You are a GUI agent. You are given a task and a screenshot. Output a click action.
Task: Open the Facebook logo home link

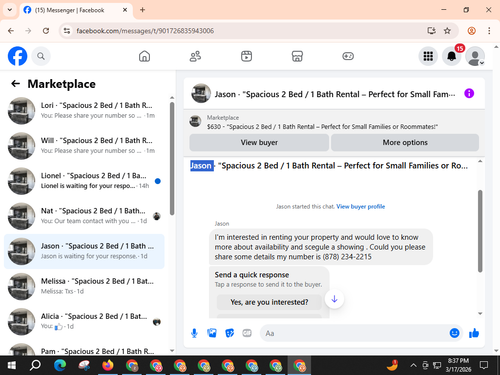[x=17, y=56]
